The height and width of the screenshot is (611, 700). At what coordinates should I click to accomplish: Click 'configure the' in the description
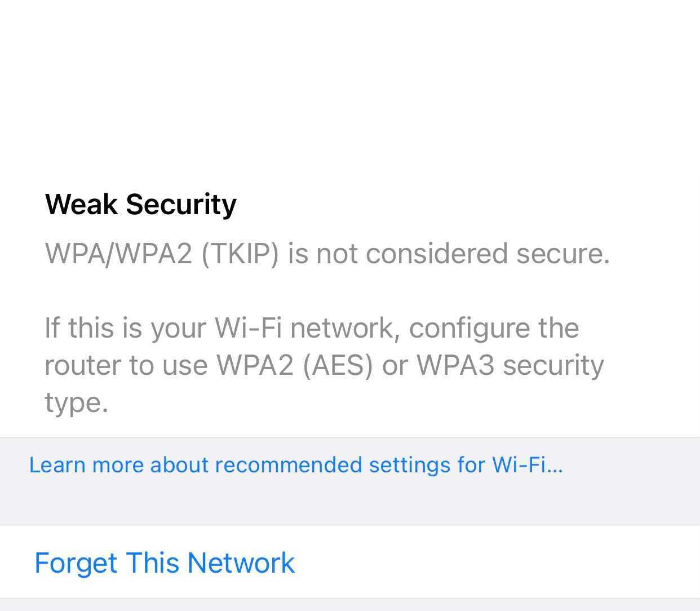click(494, 328)
